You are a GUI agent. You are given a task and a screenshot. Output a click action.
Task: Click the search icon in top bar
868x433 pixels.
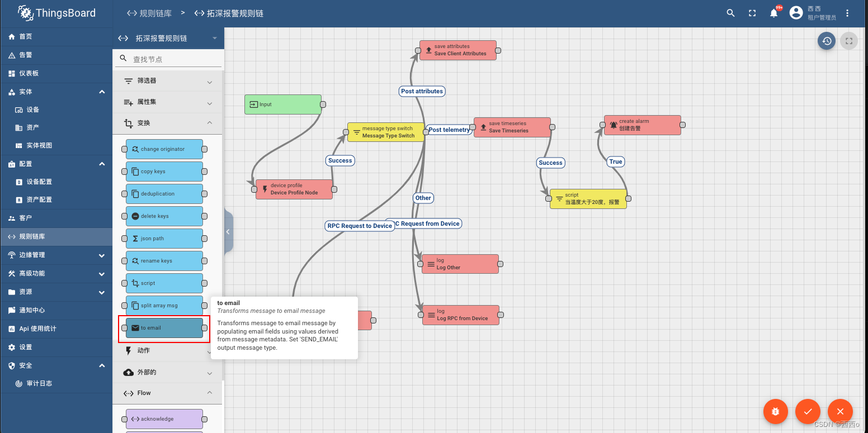(x=730, y=13)
